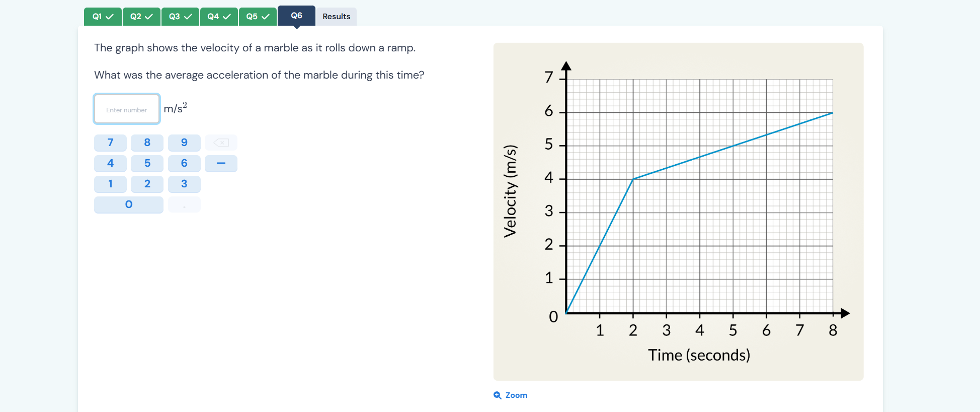Switch to the Q3 question tab

[180, 16]
